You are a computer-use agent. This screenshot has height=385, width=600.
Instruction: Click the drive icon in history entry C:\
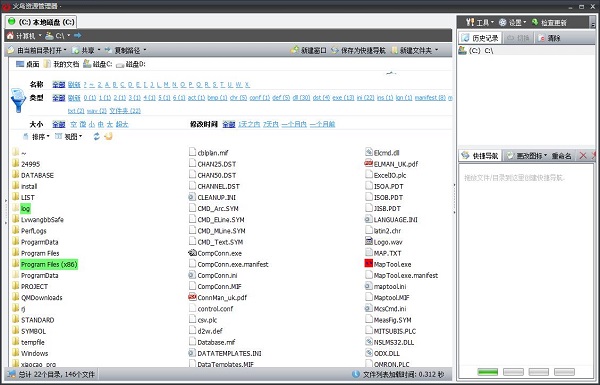[463, 50]
